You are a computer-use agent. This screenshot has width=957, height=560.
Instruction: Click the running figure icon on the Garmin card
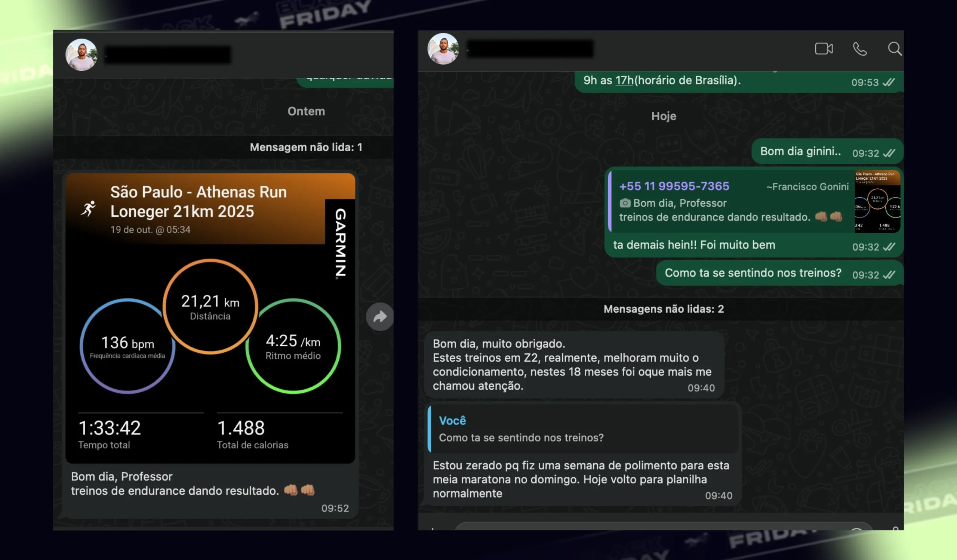point(88,209)
